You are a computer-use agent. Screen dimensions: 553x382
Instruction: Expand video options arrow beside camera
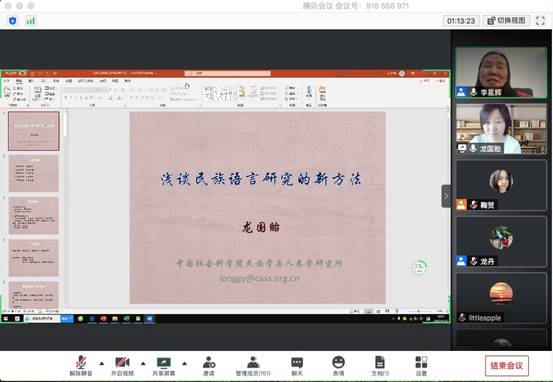click(143, 363)
